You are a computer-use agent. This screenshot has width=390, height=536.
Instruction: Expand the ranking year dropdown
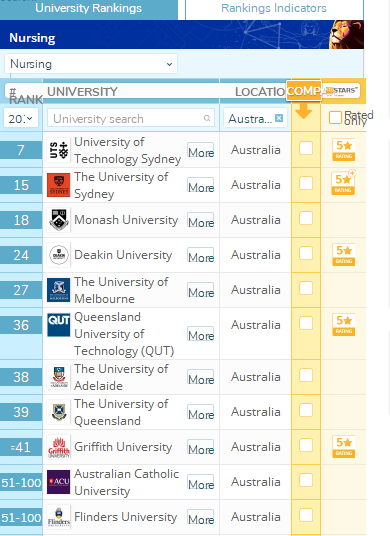pos(21,118)
